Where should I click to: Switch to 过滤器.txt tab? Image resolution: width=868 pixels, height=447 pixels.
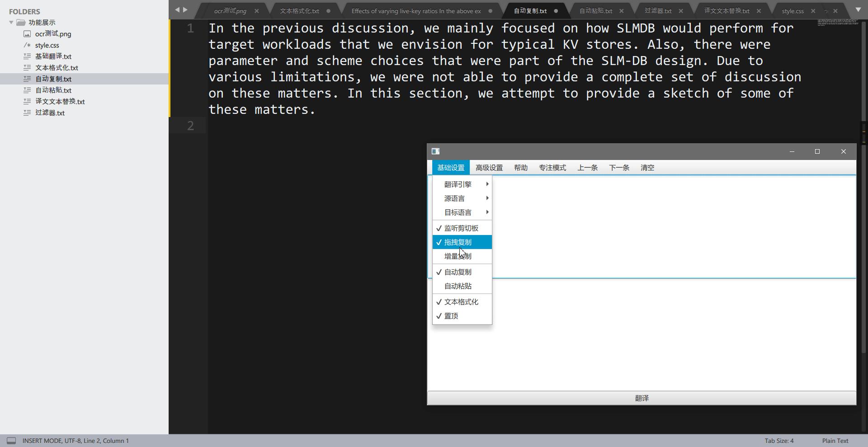tap(658, 11)
